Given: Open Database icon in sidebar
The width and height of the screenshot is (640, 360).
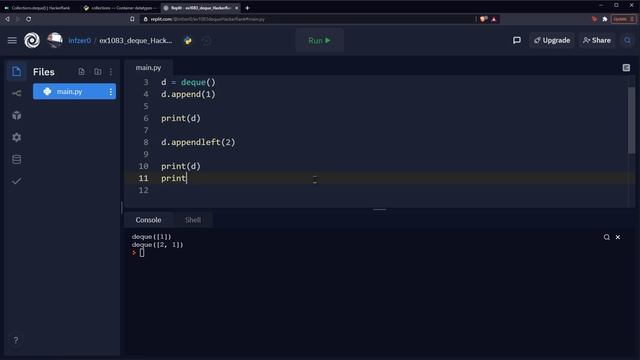Looking at the screenshot, I should (x=16, y=160).
